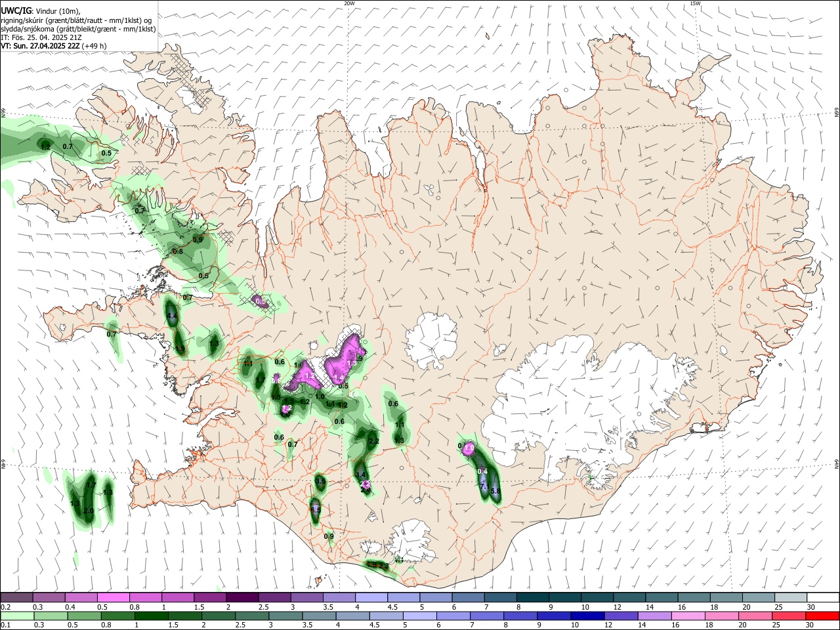Click the '20W' longitude label
Viewport: 840px width, 630px height.
pos(350,3)
